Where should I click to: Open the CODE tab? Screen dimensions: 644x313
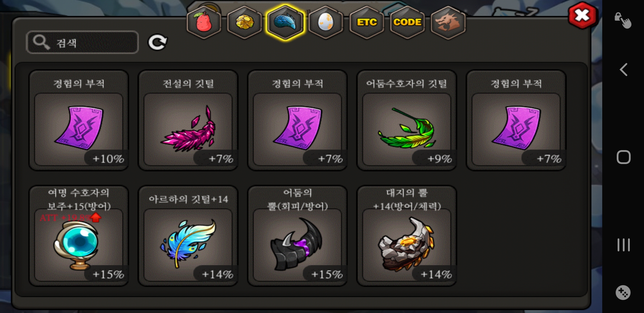click(407, 23)
